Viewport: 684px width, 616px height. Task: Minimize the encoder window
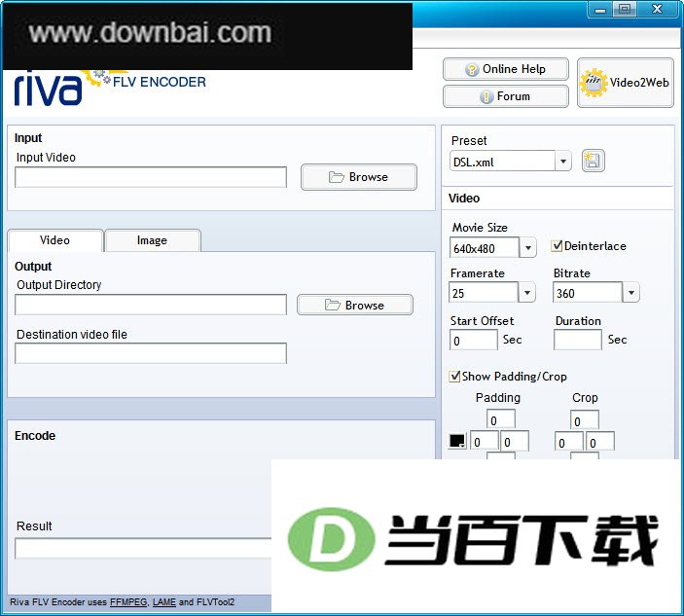click(600, 9)
